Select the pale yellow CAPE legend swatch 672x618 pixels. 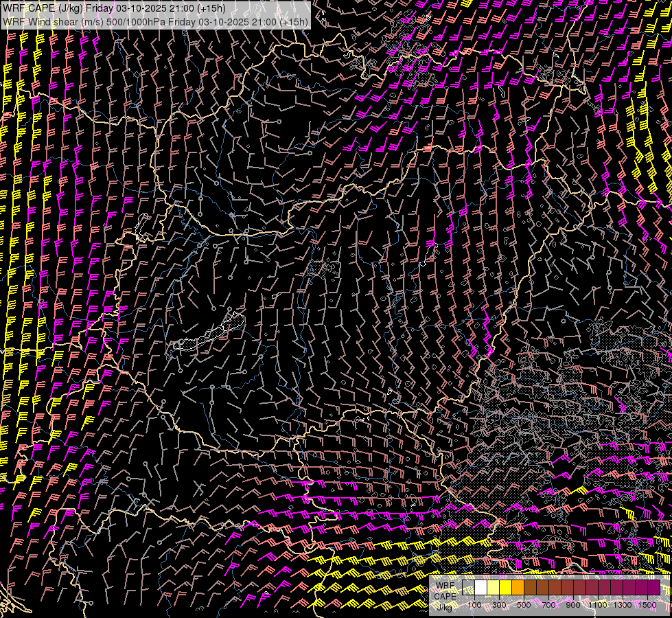click(493, 588)
